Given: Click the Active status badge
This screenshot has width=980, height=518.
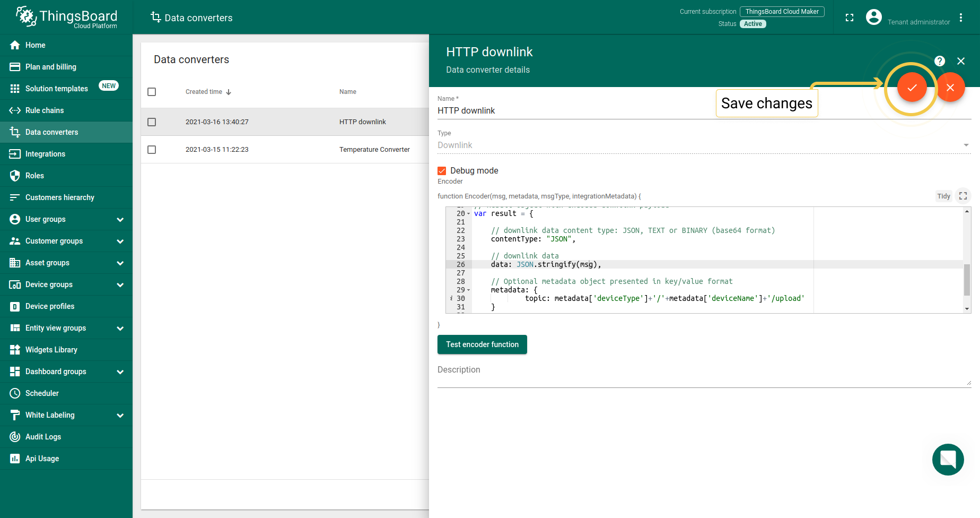Looking at the screenshot, I should point(753,24).
